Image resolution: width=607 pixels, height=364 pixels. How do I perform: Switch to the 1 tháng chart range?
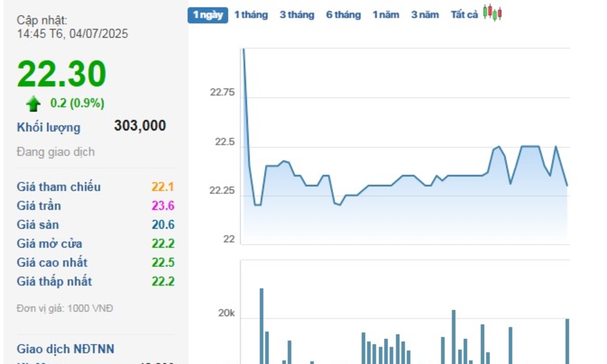(251, 15)
